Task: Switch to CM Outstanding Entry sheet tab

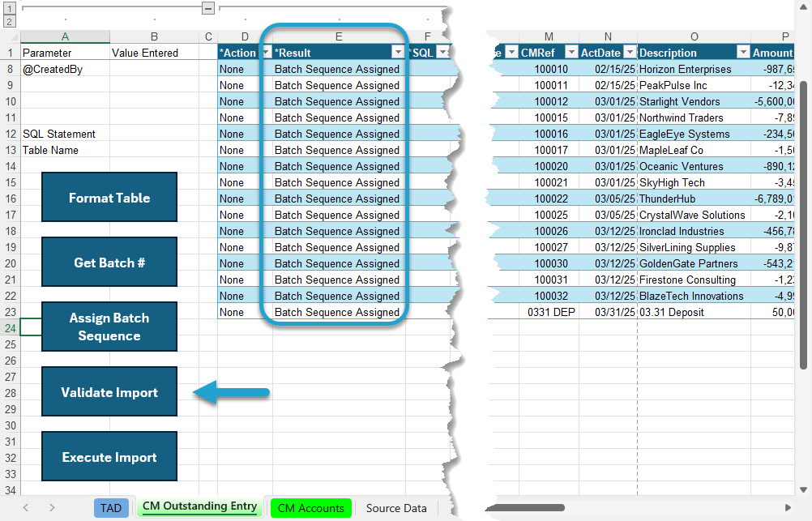Action: click(x=200, y=506)
